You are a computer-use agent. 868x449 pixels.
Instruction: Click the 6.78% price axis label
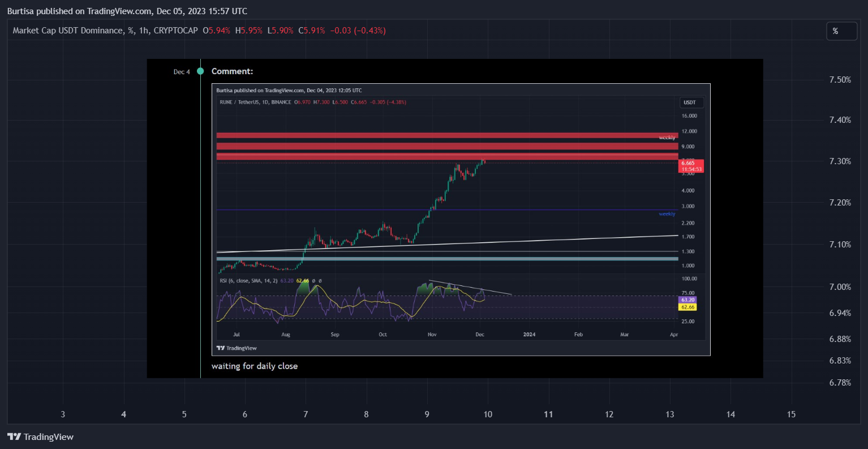(840, 383)
